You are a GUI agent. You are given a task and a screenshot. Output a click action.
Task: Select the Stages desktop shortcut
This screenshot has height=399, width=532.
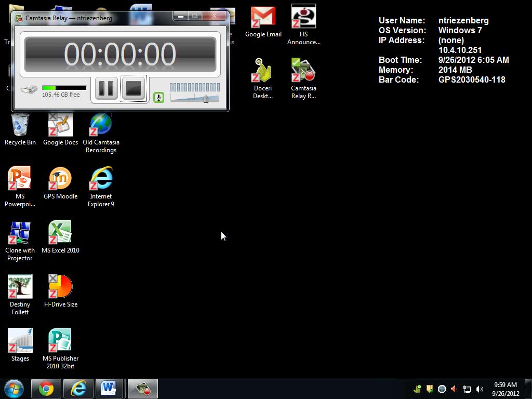tap(20, 345)
